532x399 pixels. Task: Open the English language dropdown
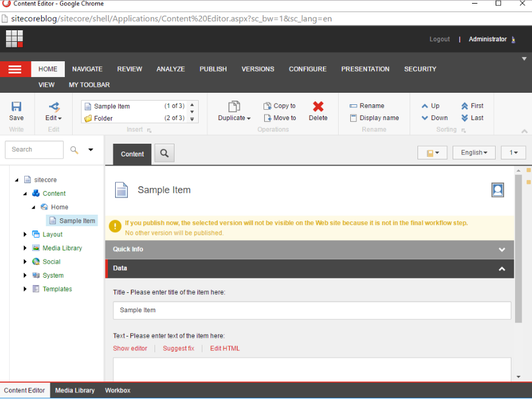point(474,153)
